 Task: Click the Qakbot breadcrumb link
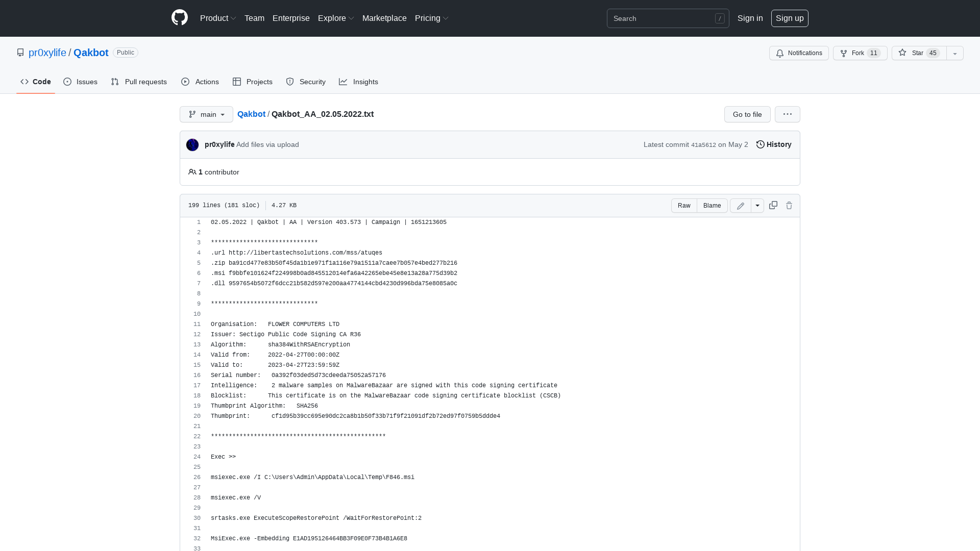(x=251, y=114)
